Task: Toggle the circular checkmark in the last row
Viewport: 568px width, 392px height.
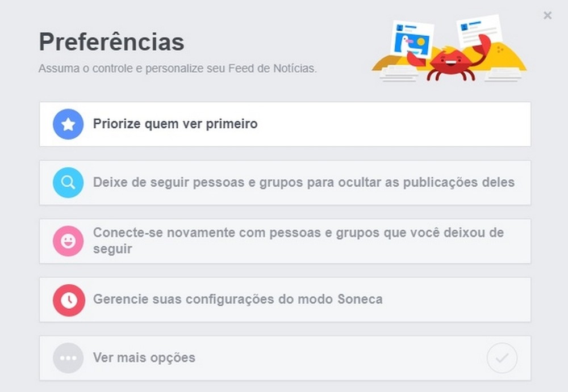Action: 502,358
